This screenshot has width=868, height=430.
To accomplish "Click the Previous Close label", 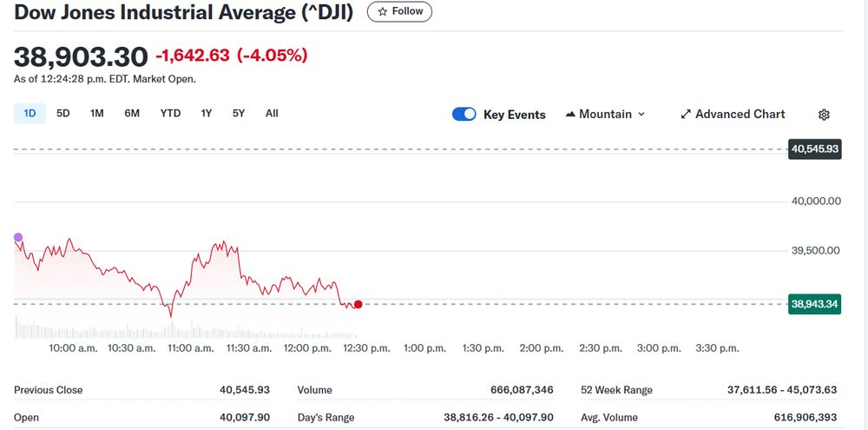I will pyautogui.click(x=48, y=390).
